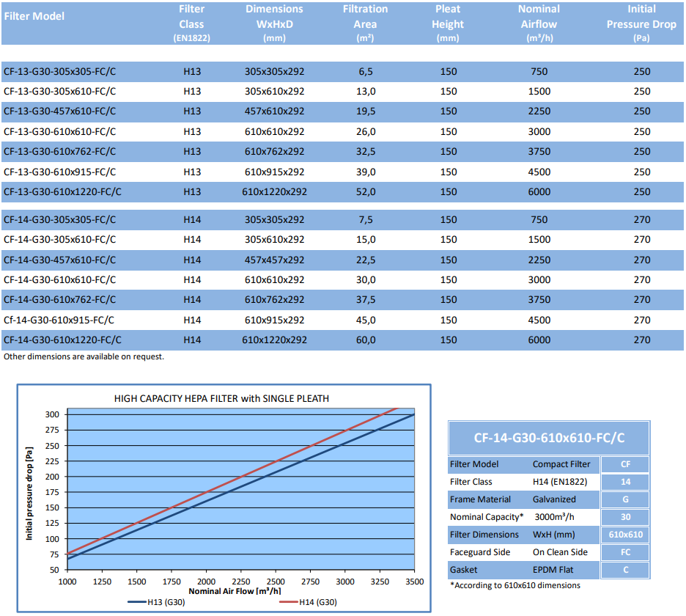Click the 32,5 filtration area cell

(x=366, y=152)
